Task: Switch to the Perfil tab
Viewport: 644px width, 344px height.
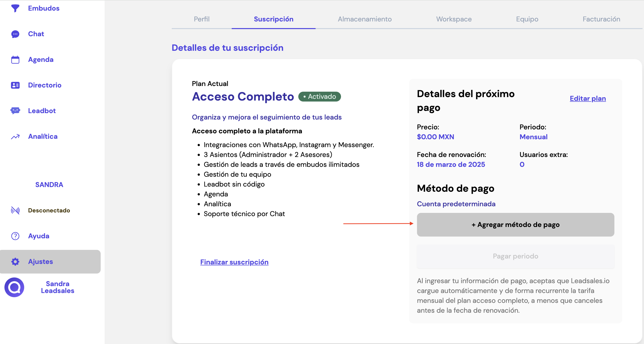Action: click(x=202, y=19)
